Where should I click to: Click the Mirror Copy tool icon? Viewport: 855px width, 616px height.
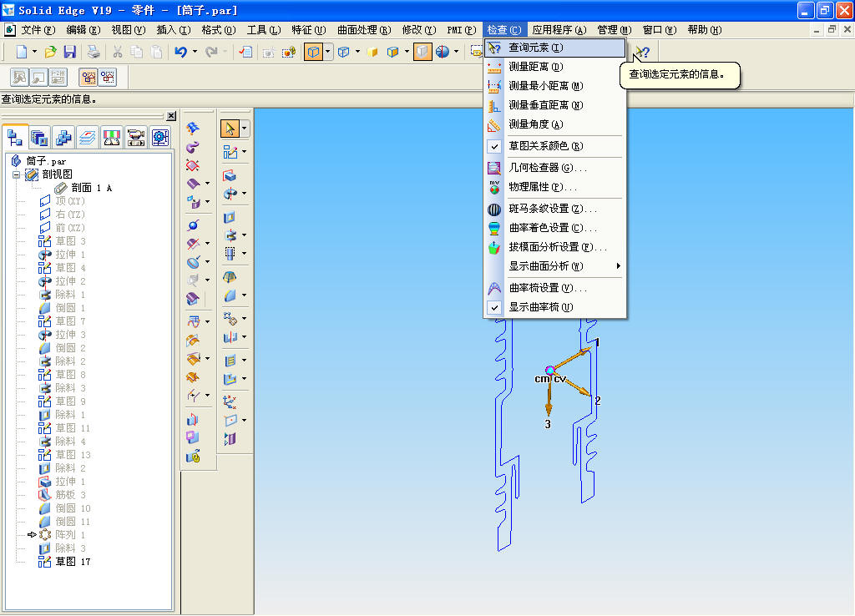[x=230, y=337]
